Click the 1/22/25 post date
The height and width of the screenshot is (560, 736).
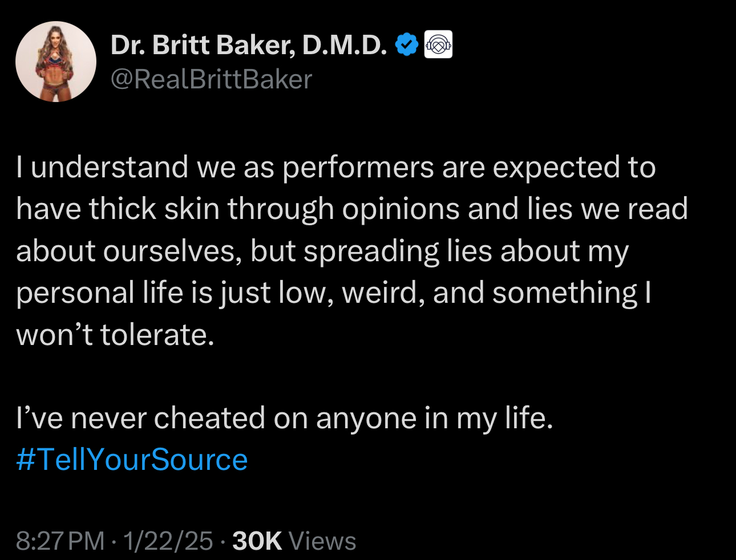pyautogui.click(x=168, y=541)
